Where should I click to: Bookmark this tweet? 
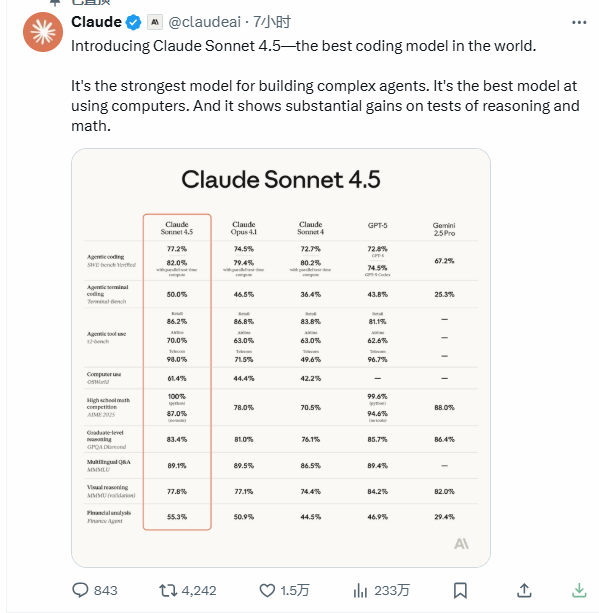[x=460, y=590]
